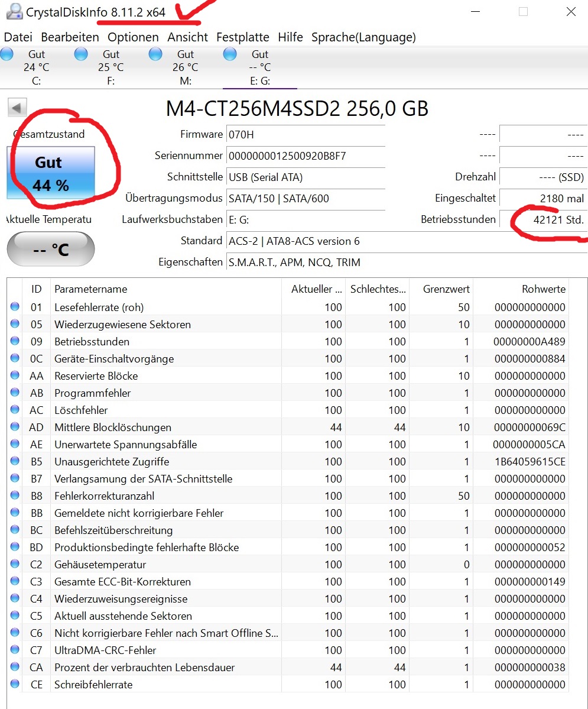Click status icon of Gemeldete nicht korrigierbare Fehler row
The width and height of the screenshot is (588, 709).
(15, 513)
